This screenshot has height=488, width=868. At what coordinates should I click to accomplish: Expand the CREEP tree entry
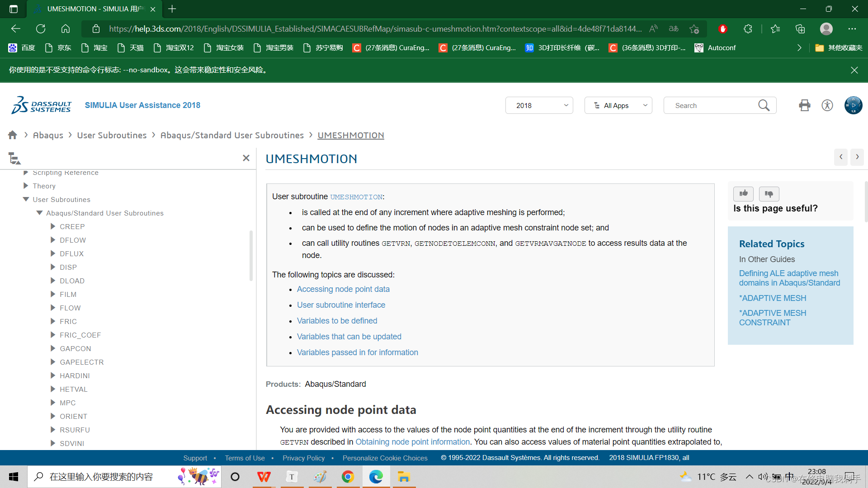[53, 226]
